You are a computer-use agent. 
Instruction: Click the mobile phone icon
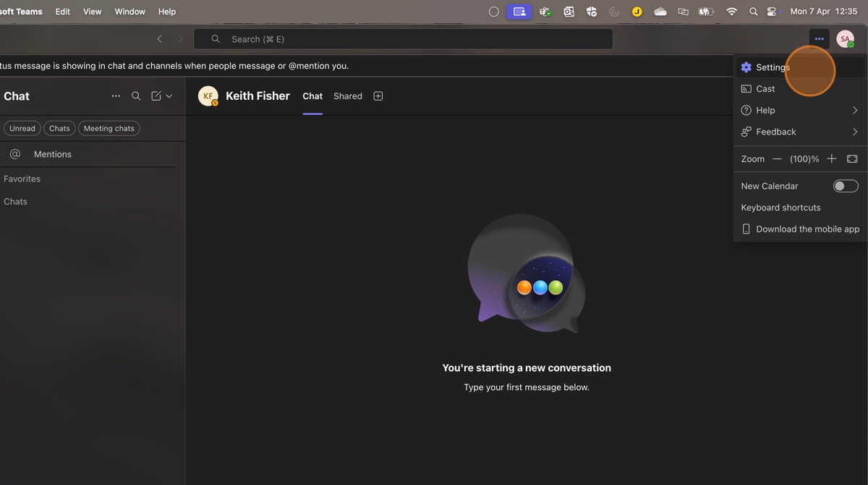point(746,229)
